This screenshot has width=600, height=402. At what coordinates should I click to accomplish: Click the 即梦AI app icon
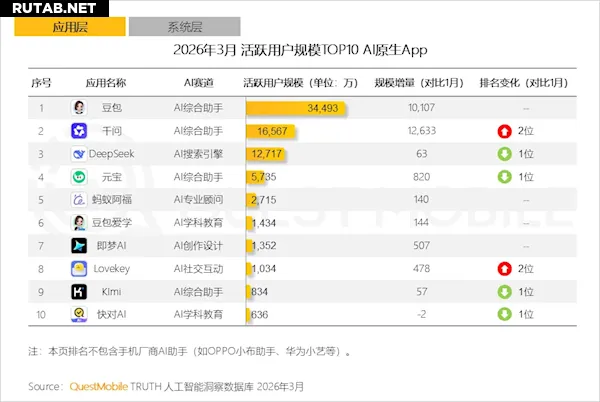78,246
